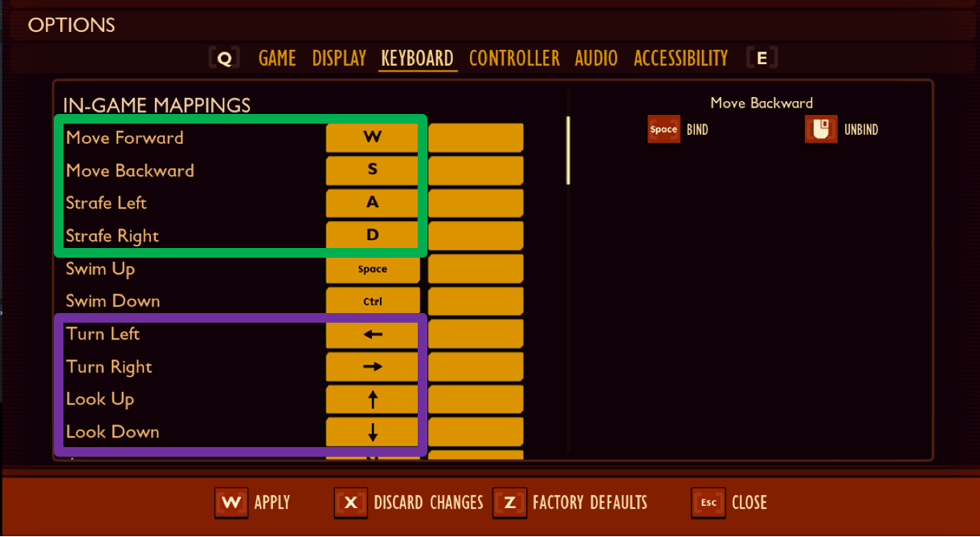The height and width of the screenshot is (537, 980).
Task: Click the W binding for Move Forward
Action: (372, 137)
